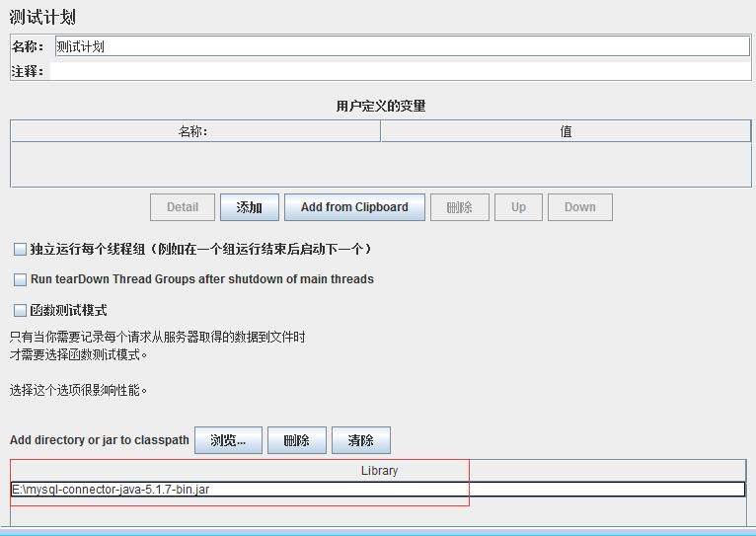Click 浏览... button for classpath

[x=228, y=440]
